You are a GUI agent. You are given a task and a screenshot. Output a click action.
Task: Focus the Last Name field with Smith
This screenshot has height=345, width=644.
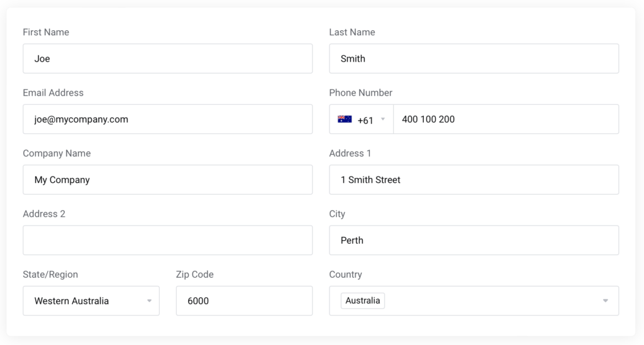pyautogui.click(x=474, y=58)
